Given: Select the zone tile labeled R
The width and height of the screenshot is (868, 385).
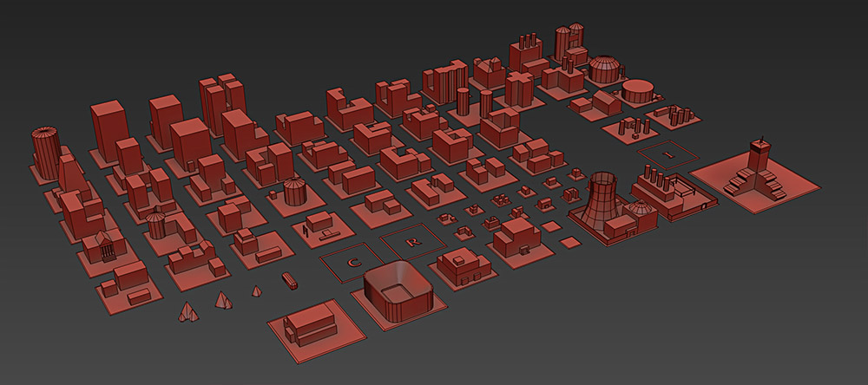Looking at the screenshot, I should point(413,241).
